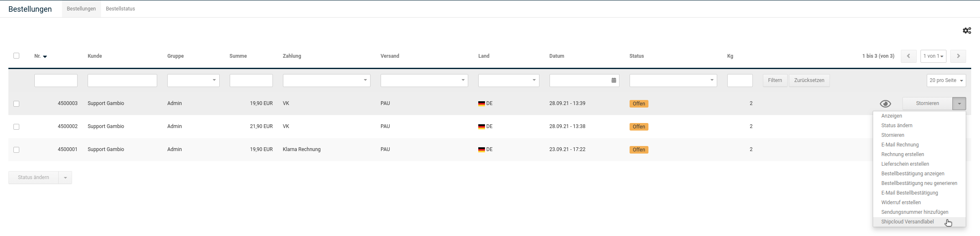This screenshot has height=236, width=980.
Task: Click the Filtern button
Action: coord(775,80)
